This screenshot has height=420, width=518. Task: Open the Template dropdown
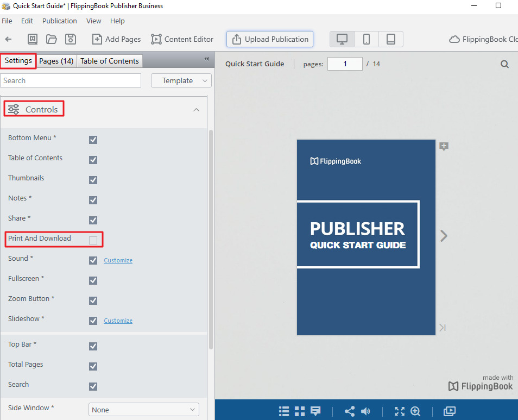click(181, 80)
